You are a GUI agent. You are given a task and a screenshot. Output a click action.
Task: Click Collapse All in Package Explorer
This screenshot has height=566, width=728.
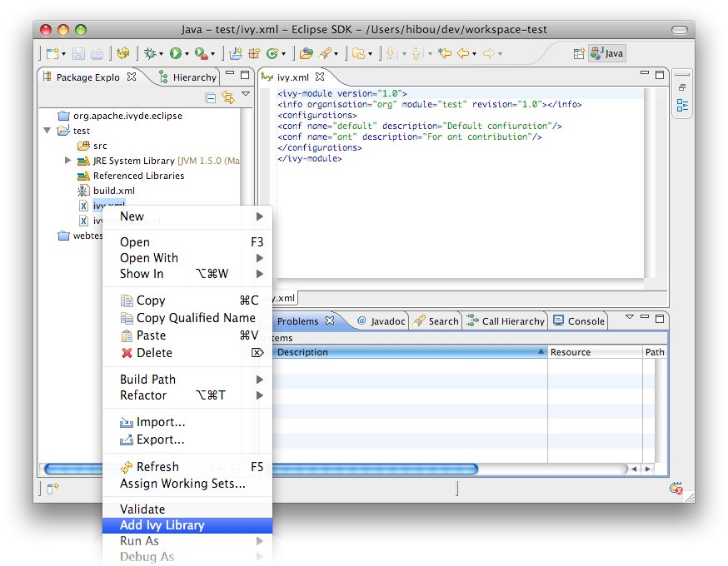coord(211,97)
